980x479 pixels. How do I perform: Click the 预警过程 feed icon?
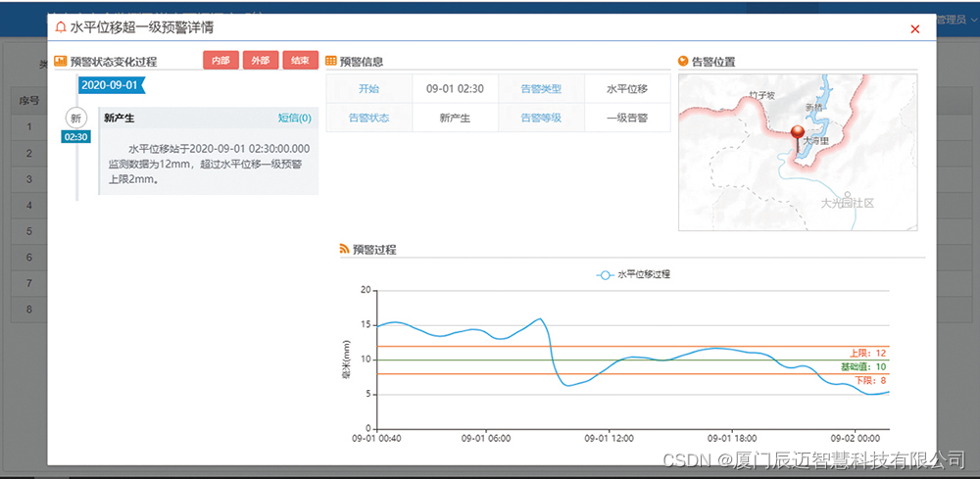point(344,249)
